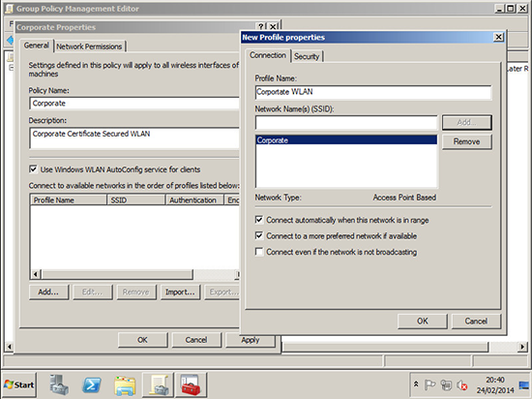
Task: Click left arrow of profile list scrollbar
Action: pos(35,274)
